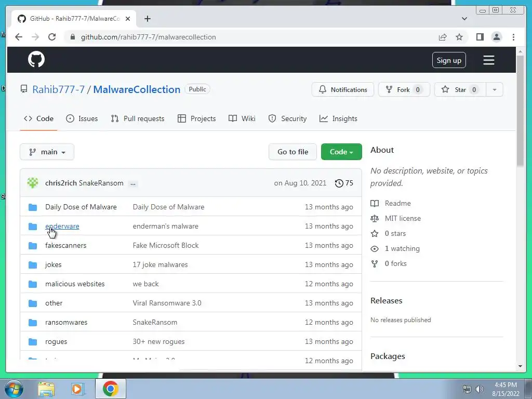Click the Chrome profile avatar icon
Viewport: 532px width, 399px height.
pos(496,37)
